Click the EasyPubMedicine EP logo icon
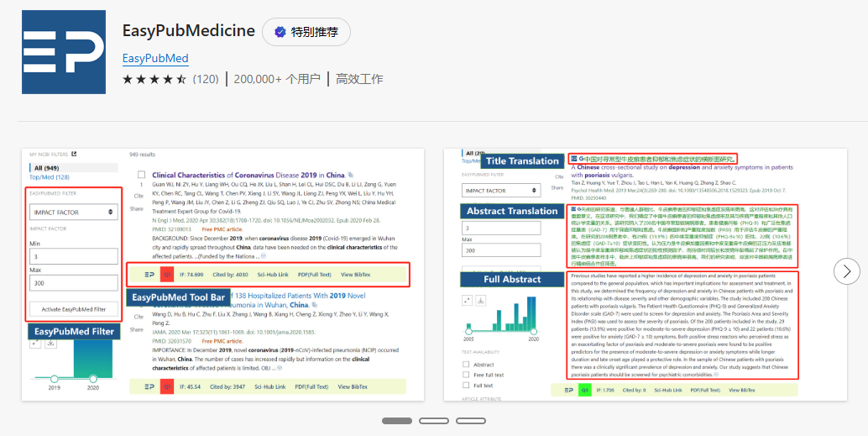 [x=64, y=52]
